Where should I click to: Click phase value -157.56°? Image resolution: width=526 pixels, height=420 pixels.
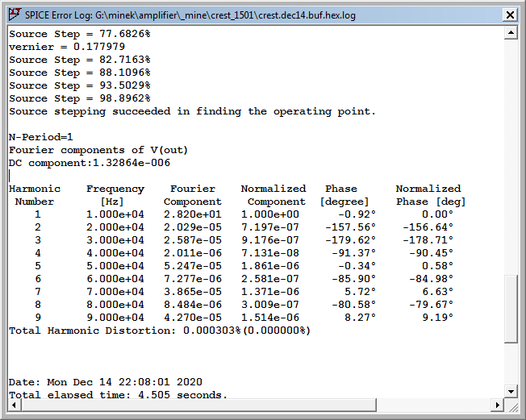pyautogui.click(x=351, y=227)
